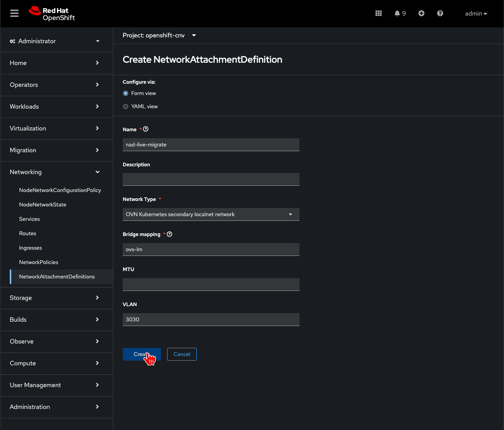Screen dimensions: 504x430
Task: Open the application launcher grid icon
Action: [x=378, y=14]
